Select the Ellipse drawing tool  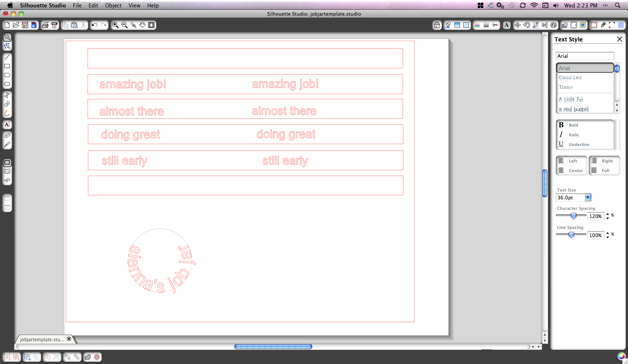click(x=7, y=84)
